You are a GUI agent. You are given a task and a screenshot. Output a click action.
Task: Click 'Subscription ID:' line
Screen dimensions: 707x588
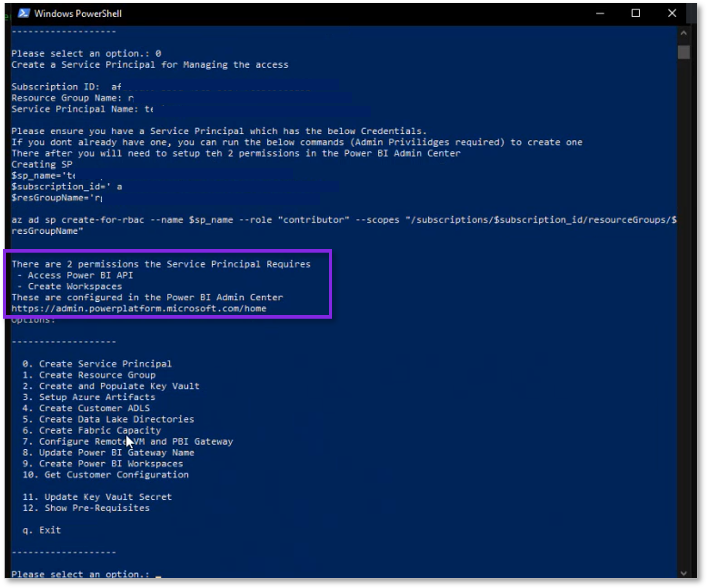pyautogui.click(x=66, y=87)
